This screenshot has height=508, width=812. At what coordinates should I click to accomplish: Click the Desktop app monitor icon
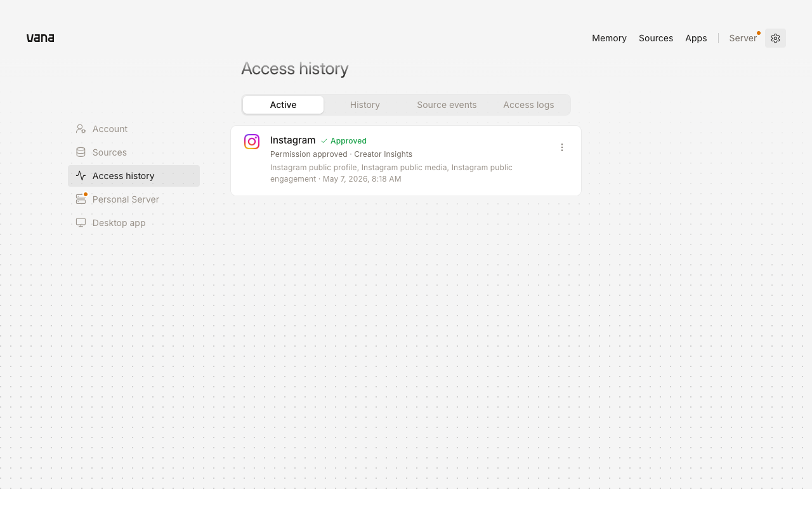tap(81, 223)
